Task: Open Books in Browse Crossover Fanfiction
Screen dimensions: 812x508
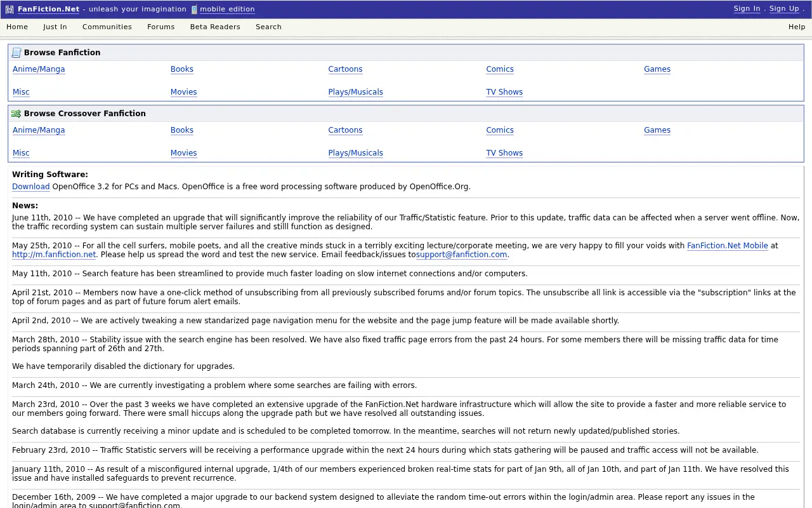Action: click(x=182, y=130)
